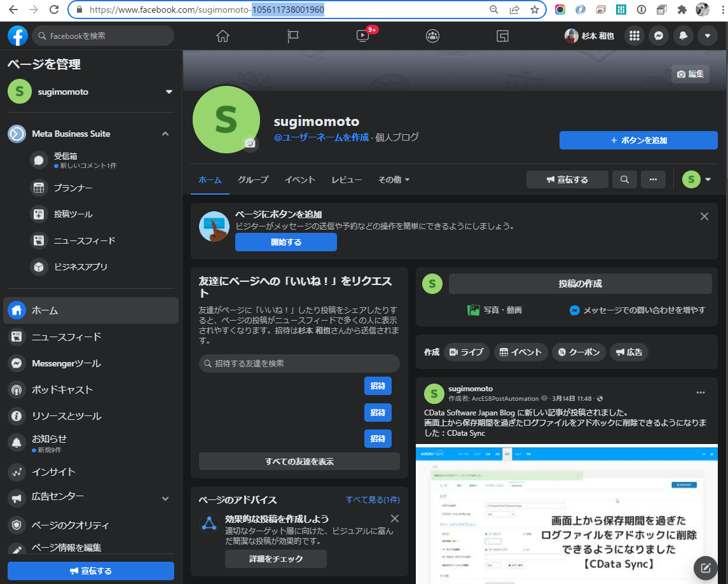
Task: Open the Home feed icon in top navigation
Action: 223,36
